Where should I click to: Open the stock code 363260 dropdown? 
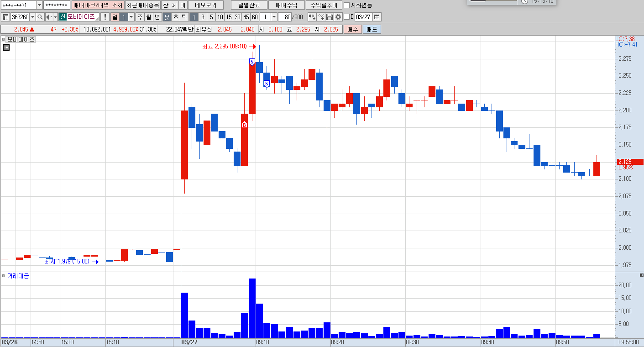(32, 17)
